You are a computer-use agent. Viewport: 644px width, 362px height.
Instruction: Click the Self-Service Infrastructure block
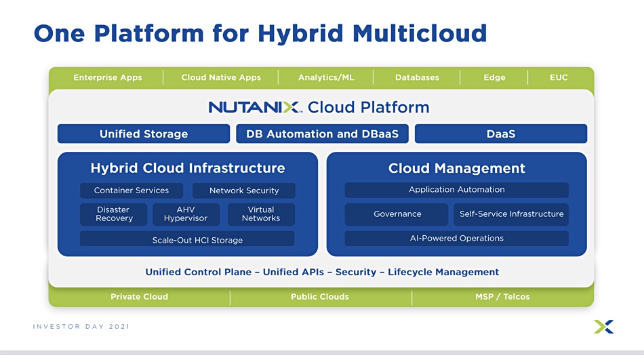(511, 214)
